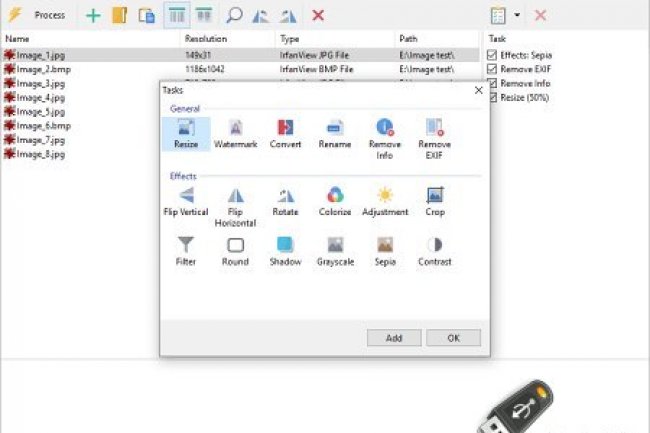The image size is (650, 433).
Task: Toggle the Remove EXIF task checkbox
Action: pos(492,69)
